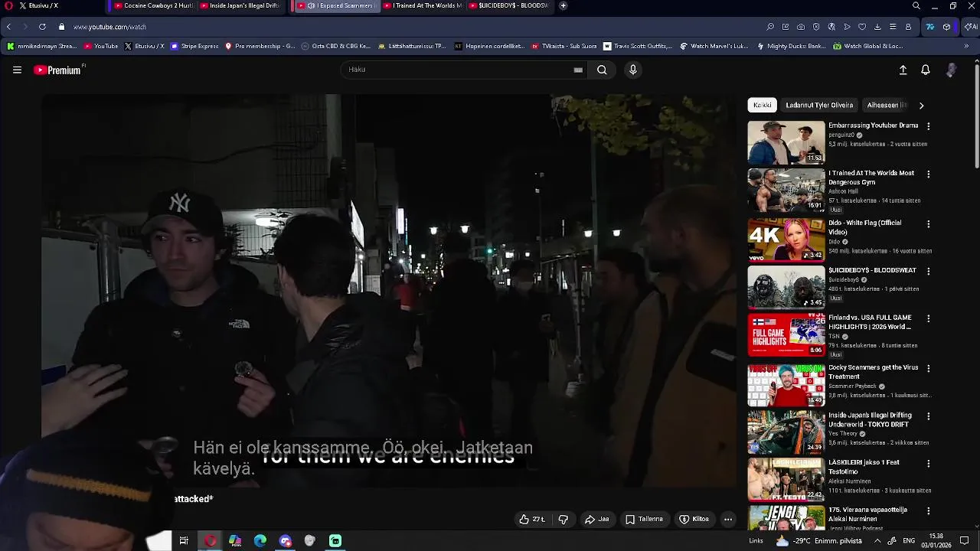The height and width of the screenshot is (551, 980).
Task: Click the www.youtube.com/watch address bar
Action: (x=109, y=27)
